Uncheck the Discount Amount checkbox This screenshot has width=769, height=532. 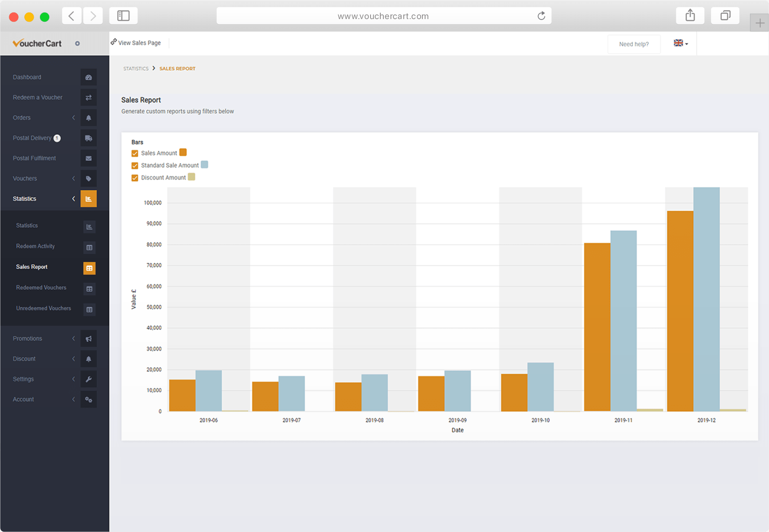pos(135,177)
